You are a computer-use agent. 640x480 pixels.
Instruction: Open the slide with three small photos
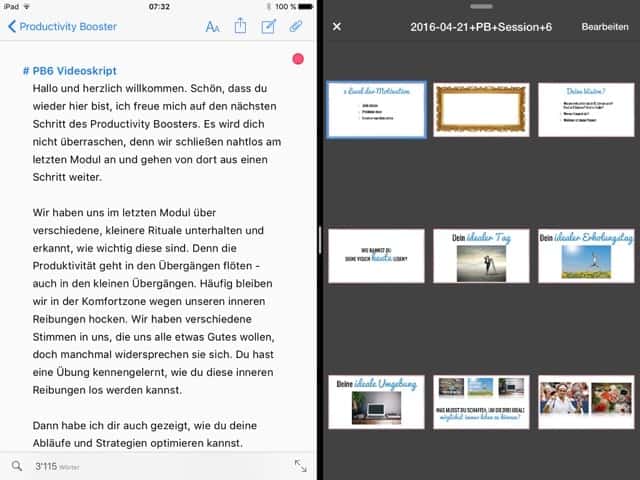(x=481, y=402)
